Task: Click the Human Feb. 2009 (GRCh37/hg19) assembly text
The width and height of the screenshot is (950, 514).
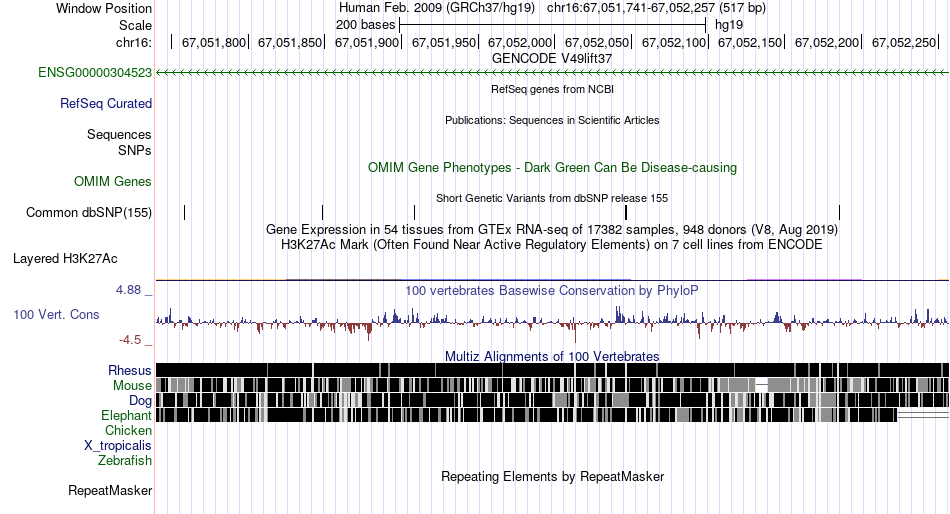Action: point(437,8)
